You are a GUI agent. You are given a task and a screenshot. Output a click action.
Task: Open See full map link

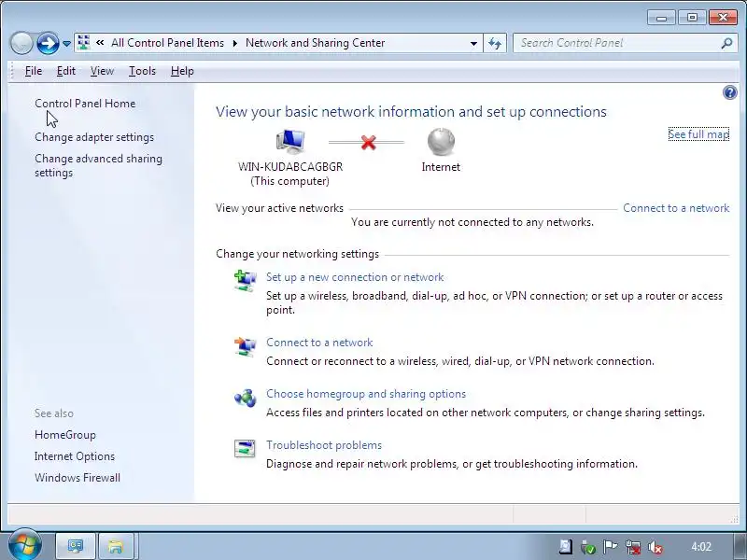(x=698, y=134)
